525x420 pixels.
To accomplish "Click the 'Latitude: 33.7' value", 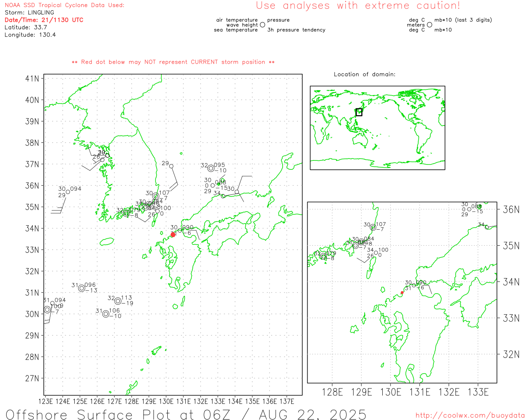I will click(26, 27).
